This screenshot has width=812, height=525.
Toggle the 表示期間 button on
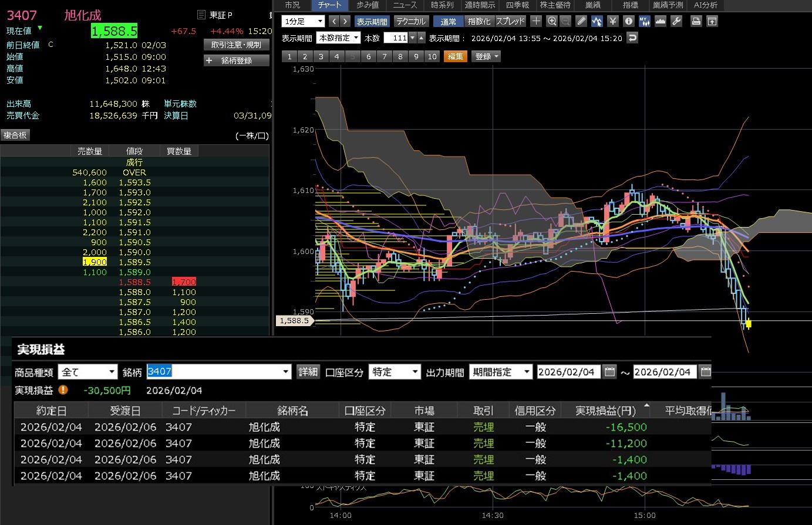372,21
